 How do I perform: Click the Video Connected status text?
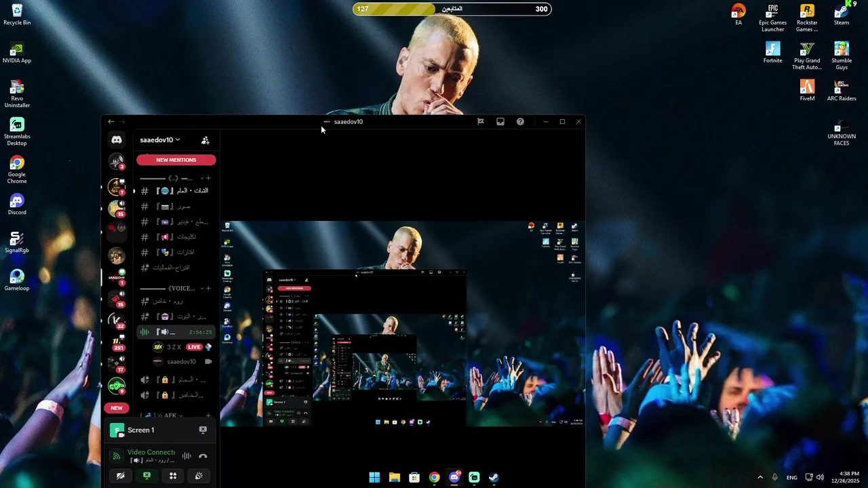(151, 452)
